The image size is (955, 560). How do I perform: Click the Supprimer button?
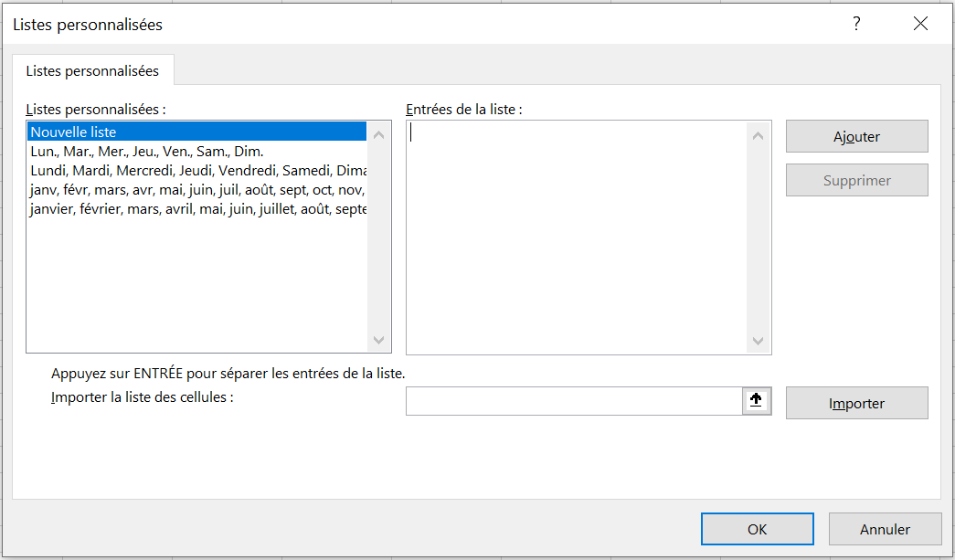coord(857,180)
